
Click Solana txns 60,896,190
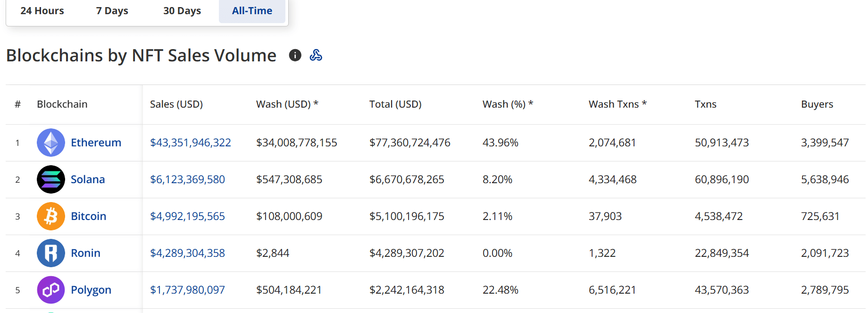(722, 179)
